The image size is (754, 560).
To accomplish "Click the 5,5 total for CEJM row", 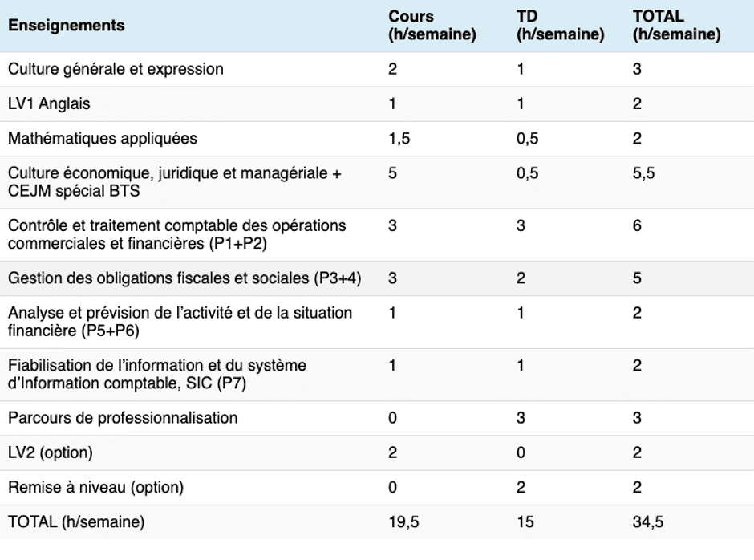I will [x=643, y=173].
